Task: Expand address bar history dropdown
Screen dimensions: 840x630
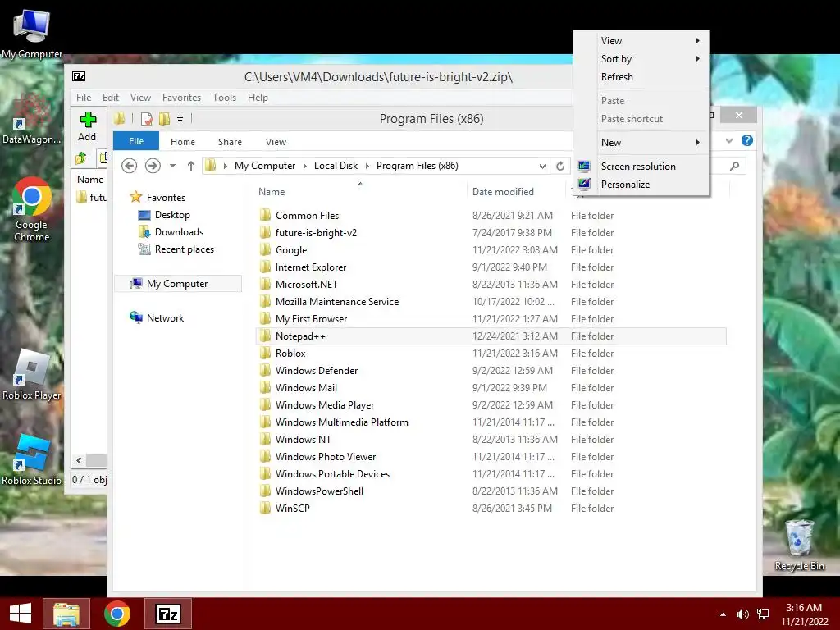Action: [x=542, y=166]
